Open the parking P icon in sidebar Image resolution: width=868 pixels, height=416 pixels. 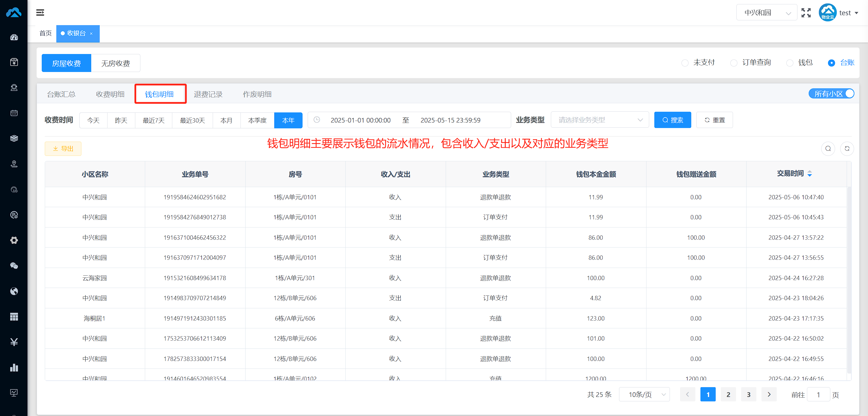14,215
